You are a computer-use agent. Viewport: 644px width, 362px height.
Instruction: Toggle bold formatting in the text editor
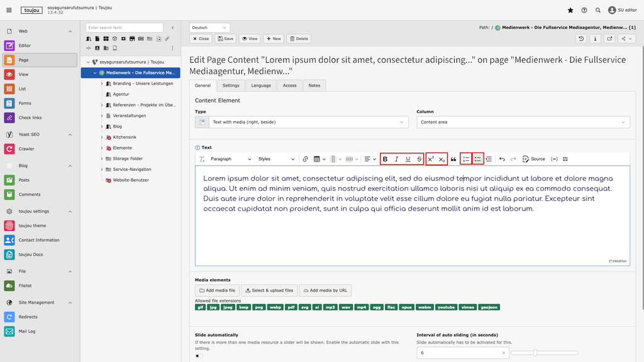385,159
